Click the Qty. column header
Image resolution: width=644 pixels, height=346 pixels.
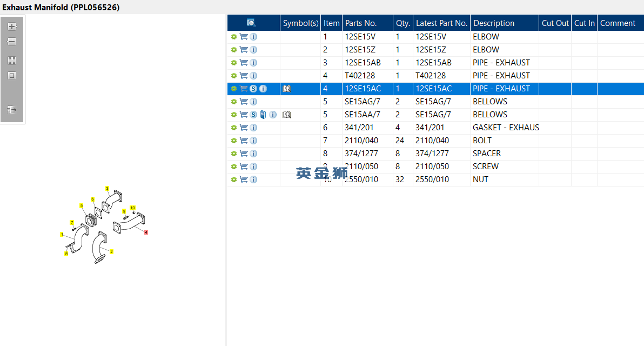[403, 23]
